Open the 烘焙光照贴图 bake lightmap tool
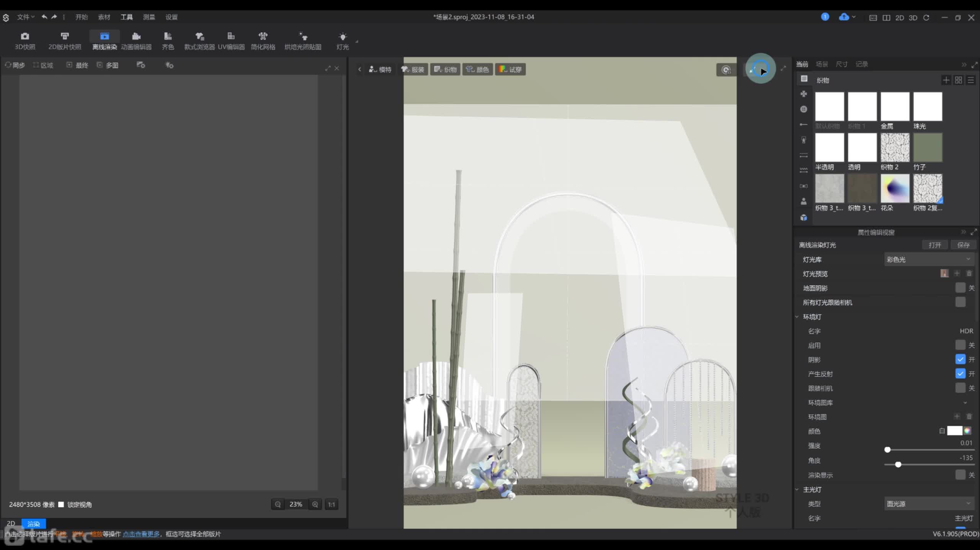The width and height of the screenshot is (980, 550). click(303, 41)
